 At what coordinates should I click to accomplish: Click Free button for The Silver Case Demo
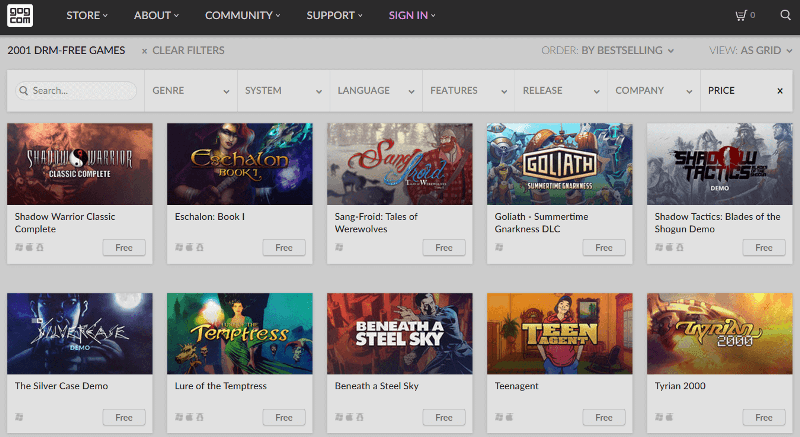(124, 418)
